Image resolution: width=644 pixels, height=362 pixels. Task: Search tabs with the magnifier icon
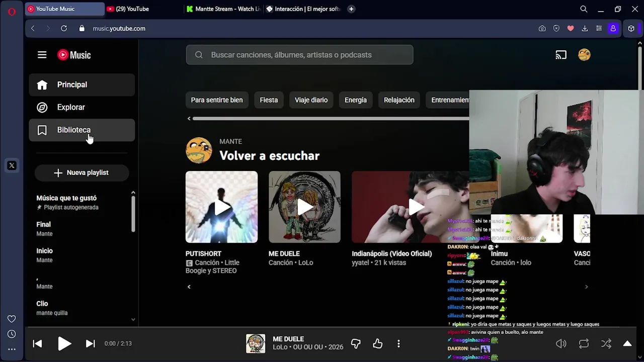[584, 9]
